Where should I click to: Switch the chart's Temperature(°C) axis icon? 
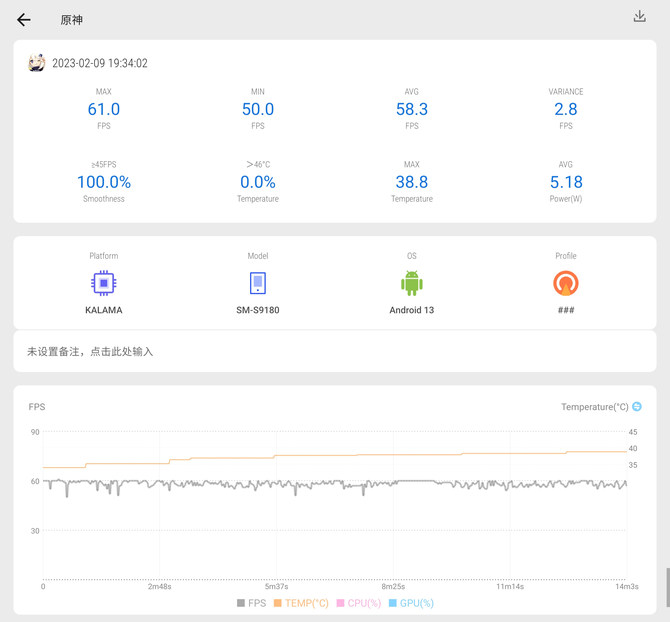[x=637, y=406]
